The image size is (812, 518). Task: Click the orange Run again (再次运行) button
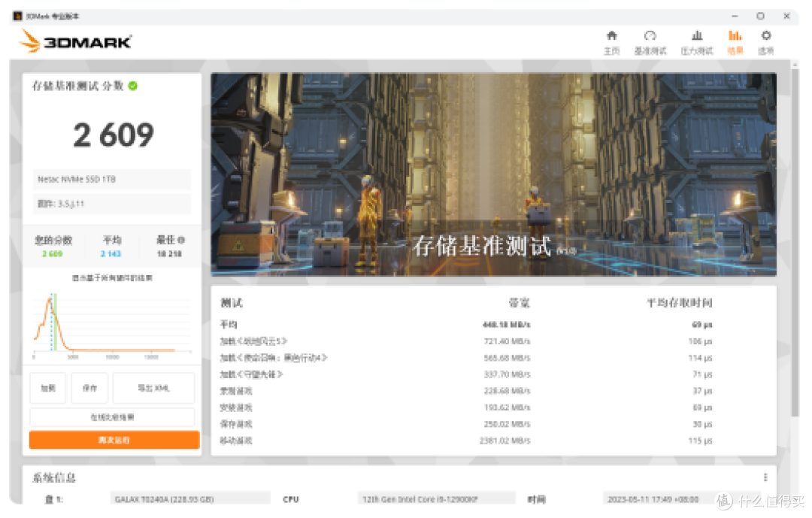(114, 440)
